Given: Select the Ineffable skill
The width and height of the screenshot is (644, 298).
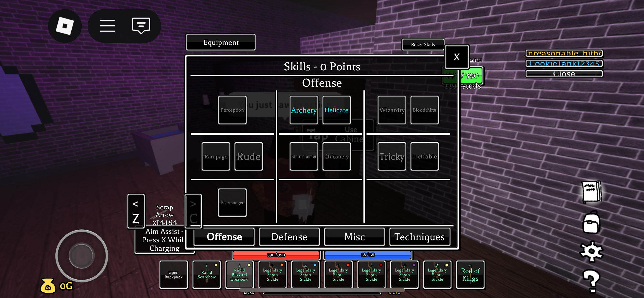Looking at the screenshot, I should click(425, 156).
